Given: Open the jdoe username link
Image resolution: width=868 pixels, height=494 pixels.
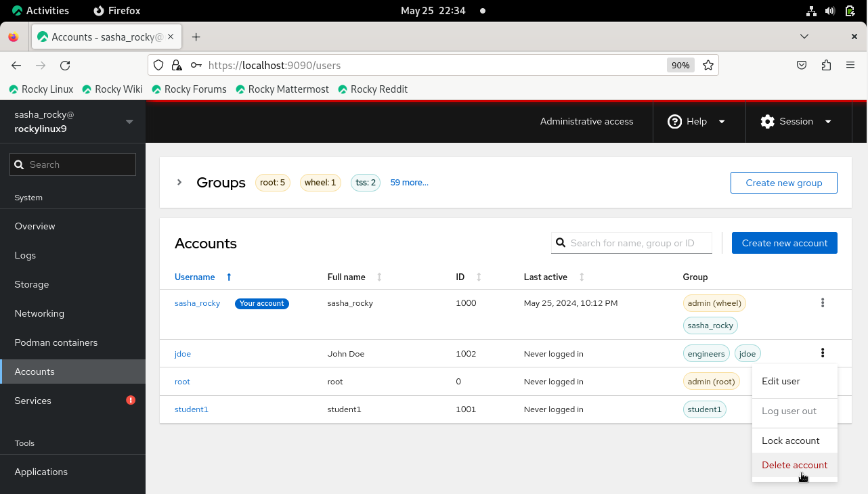Looking at the screenshot, I should click(183, 354).
